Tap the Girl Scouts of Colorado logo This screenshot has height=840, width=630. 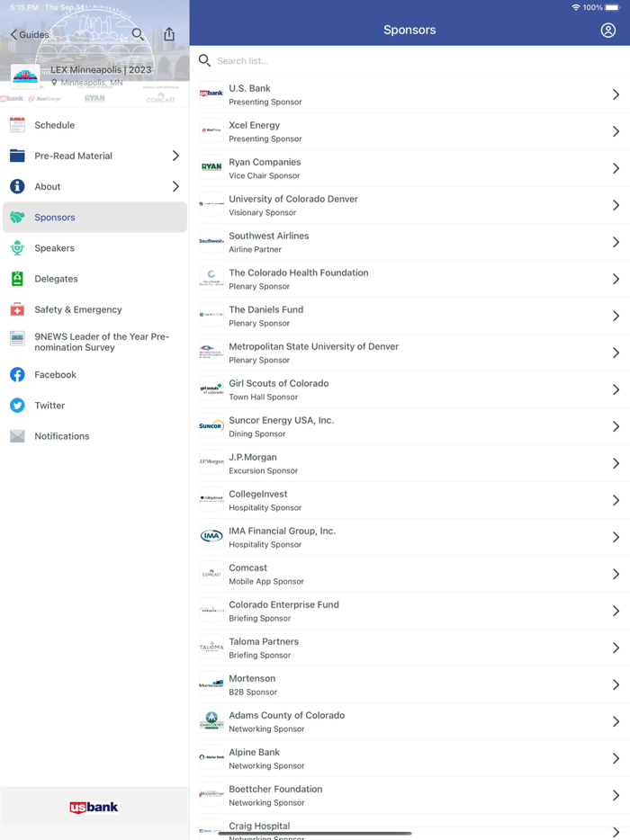pos(211,389)
